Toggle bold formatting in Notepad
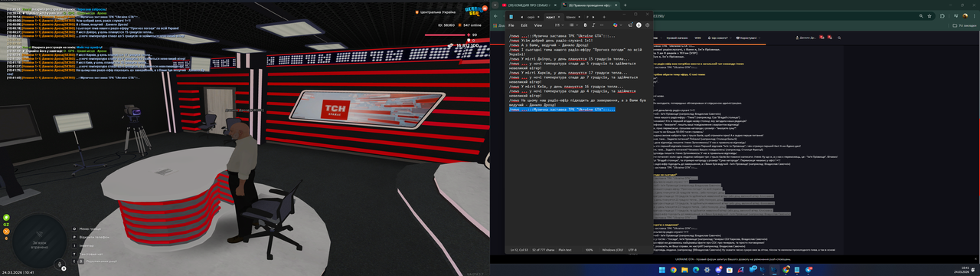This screenshot has width=980, height=276. pos(585,25)
